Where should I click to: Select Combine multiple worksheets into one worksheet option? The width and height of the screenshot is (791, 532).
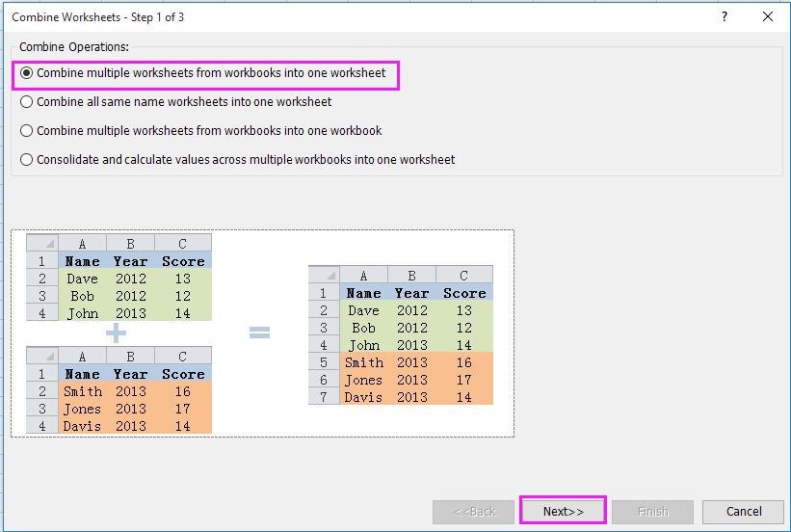[202, 73]
